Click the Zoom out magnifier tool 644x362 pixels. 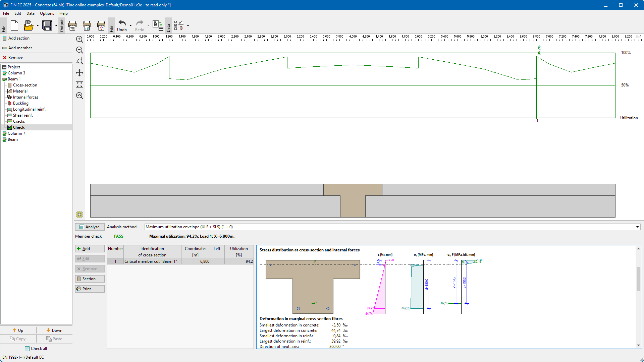pos(79,50)
